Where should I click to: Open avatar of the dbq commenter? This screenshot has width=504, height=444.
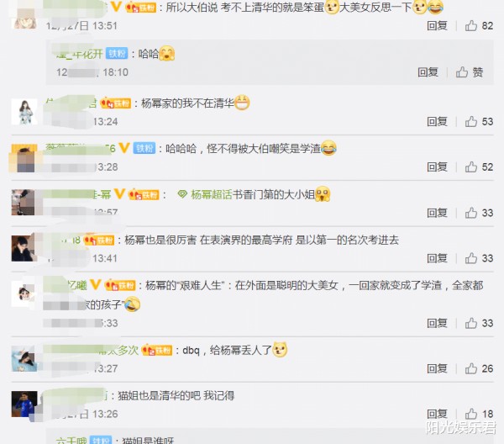pyautogui.click(x=24, y=359)
